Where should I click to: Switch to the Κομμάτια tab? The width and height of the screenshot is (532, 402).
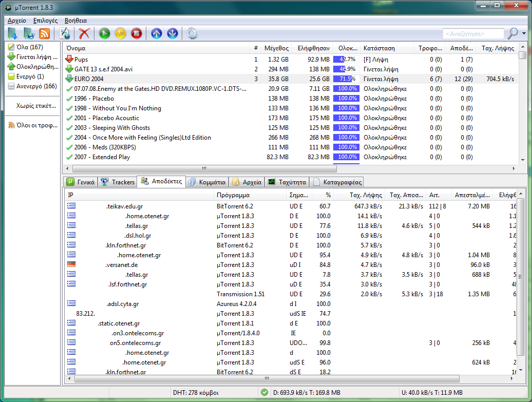(x=207, y=182)
